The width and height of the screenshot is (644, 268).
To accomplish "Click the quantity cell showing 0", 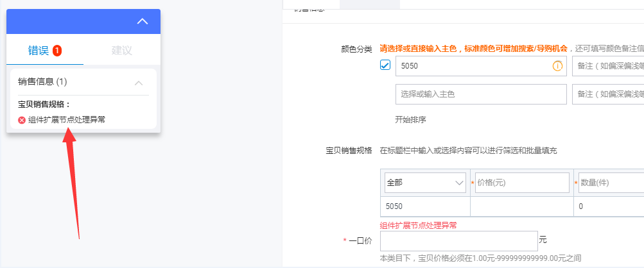I will tap(609, 206).
